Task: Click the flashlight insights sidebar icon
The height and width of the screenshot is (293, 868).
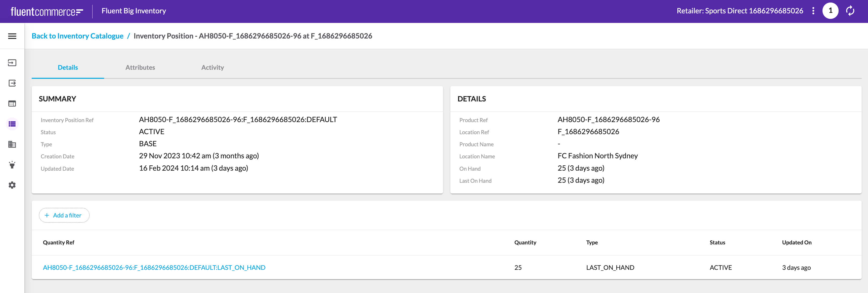Action: point(12,165)
